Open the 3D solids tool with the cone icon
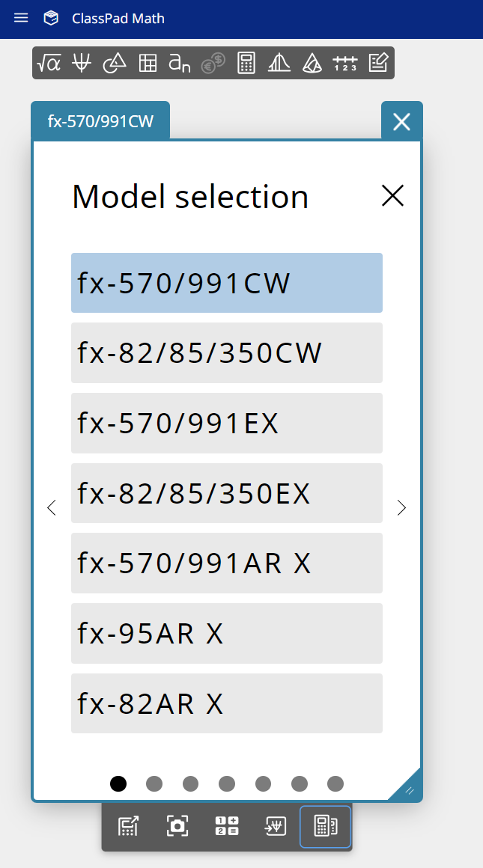The image size is (483, 868). tap(312, 63)
